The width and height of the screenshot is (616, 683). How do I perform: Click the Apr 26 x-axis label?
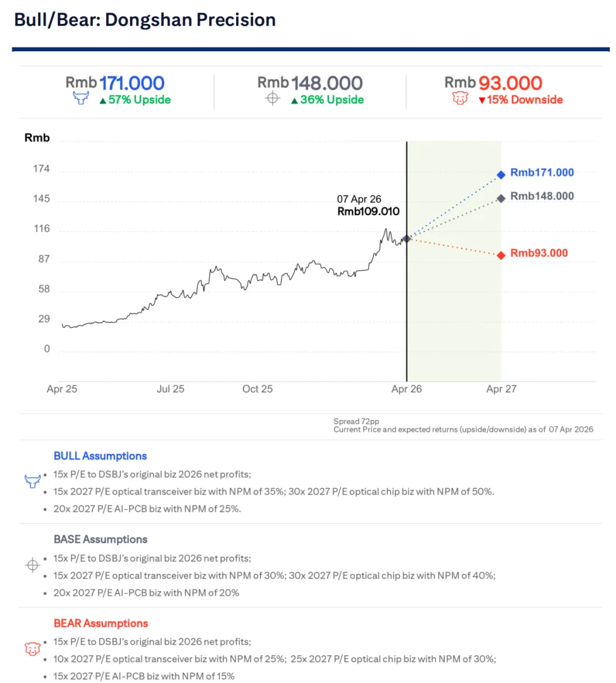point(407,389)
